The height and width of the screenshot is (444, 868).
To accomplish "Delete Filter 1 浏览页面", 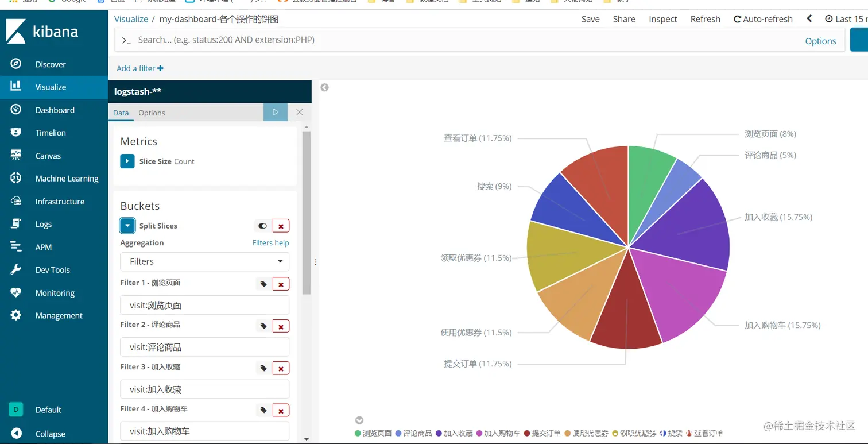I will tap(281, 284).
